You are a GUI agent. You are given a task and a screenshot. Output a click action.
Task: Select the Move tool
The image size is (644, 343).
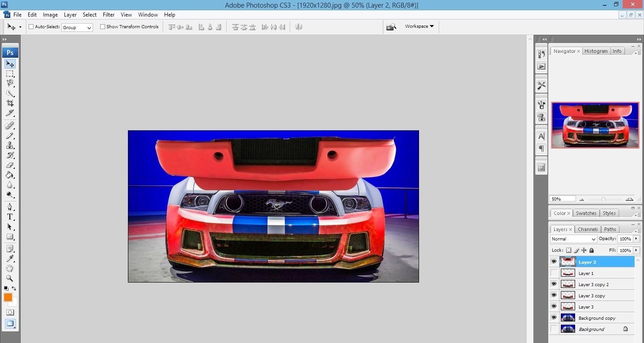tap(10, 64)
